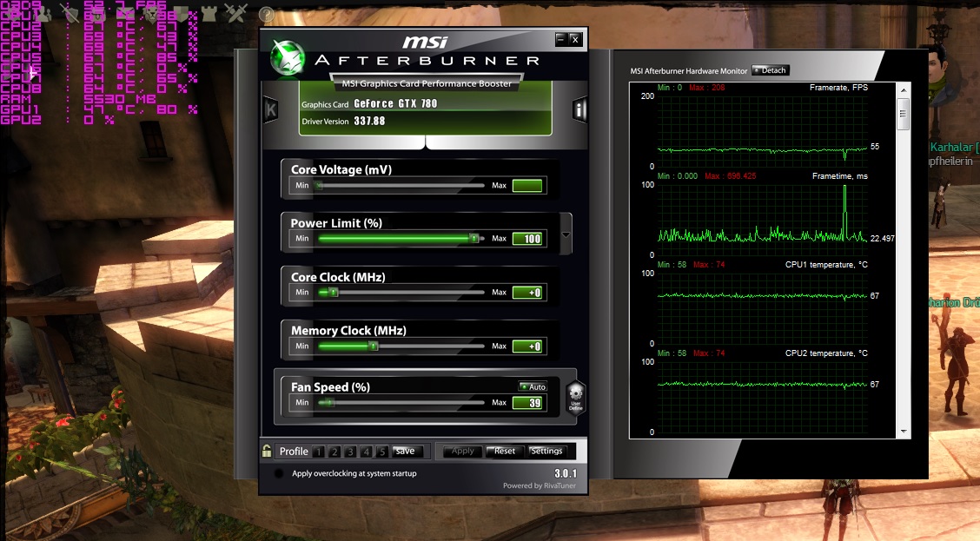Click the Powered by RivaTuner text
980x541 pixels.
(540, 485)
